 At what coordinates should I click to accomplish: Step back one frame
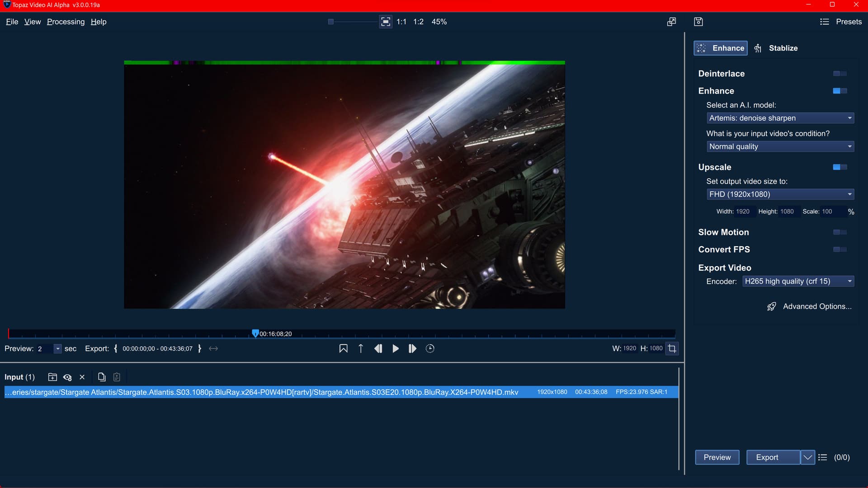(378, 348)
